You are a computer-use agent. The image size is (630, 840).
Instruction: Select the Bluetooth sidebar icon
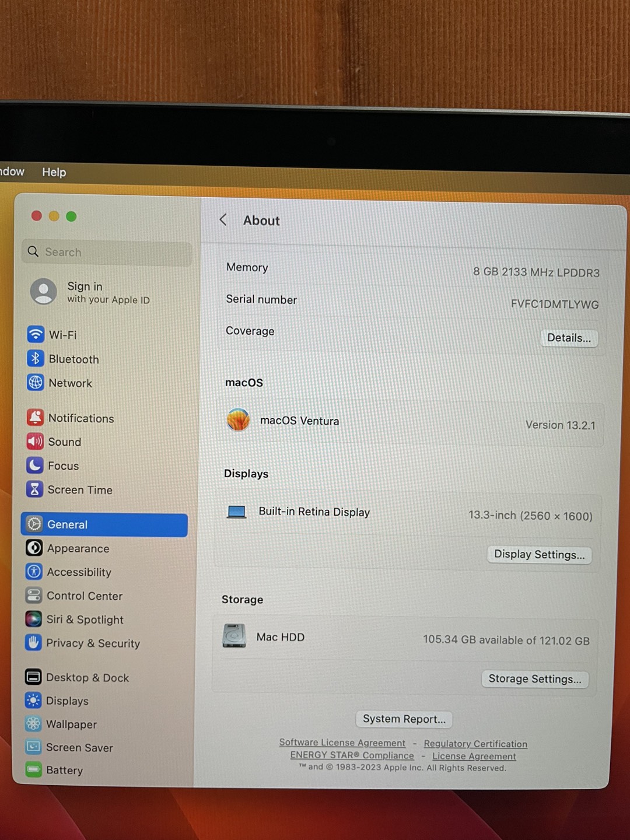coord(36,359)
